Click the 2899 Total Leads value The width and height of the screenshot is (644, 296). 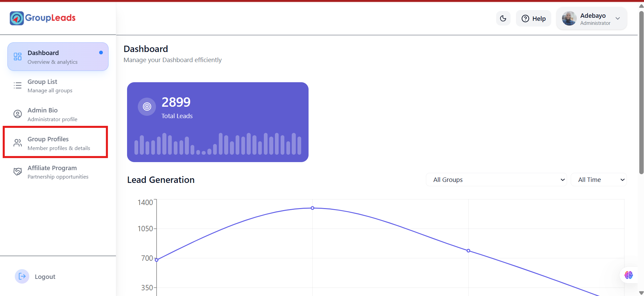tap(176, 102)
